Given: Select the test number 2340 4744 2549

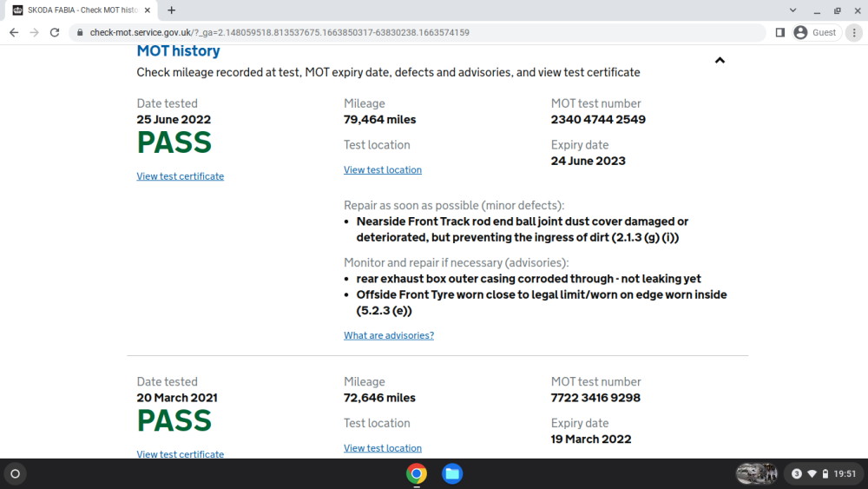Looking at the screenshot, I should tap(598, 120).
